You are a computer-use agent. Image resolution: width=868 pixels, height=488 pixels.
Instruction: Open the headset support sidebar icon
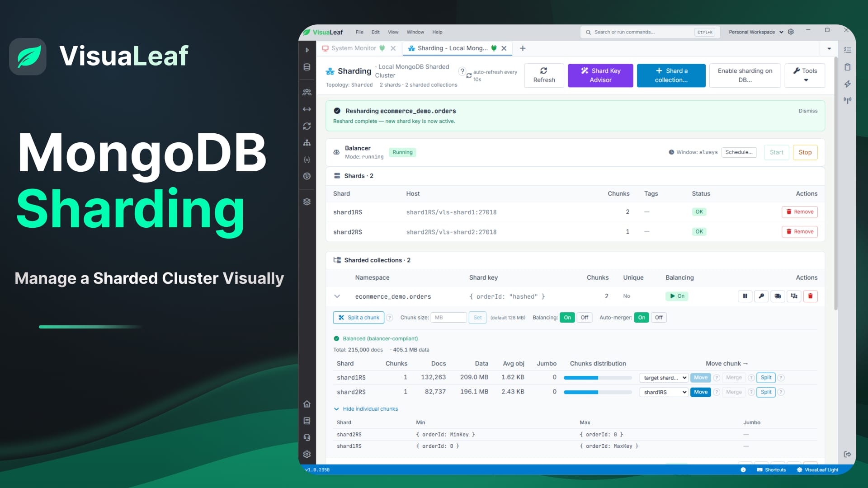(307, 437)
